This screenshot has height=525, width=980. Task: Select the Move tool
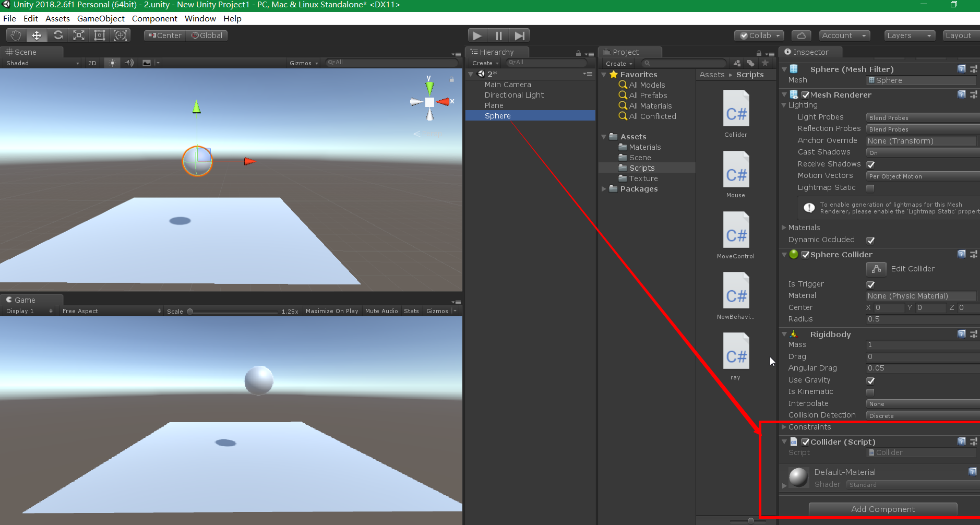37,35
